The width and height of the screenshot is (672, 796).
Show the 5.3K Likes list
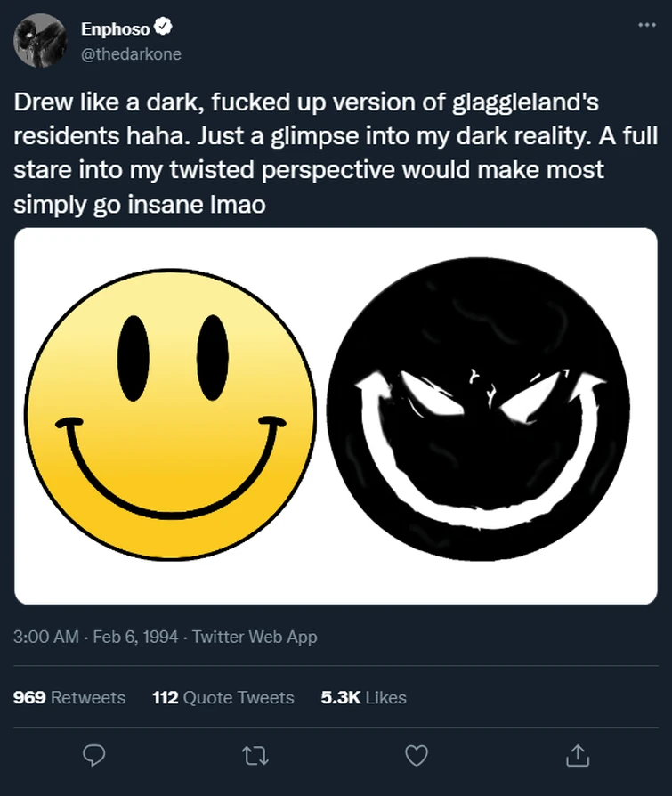point(363,697)
